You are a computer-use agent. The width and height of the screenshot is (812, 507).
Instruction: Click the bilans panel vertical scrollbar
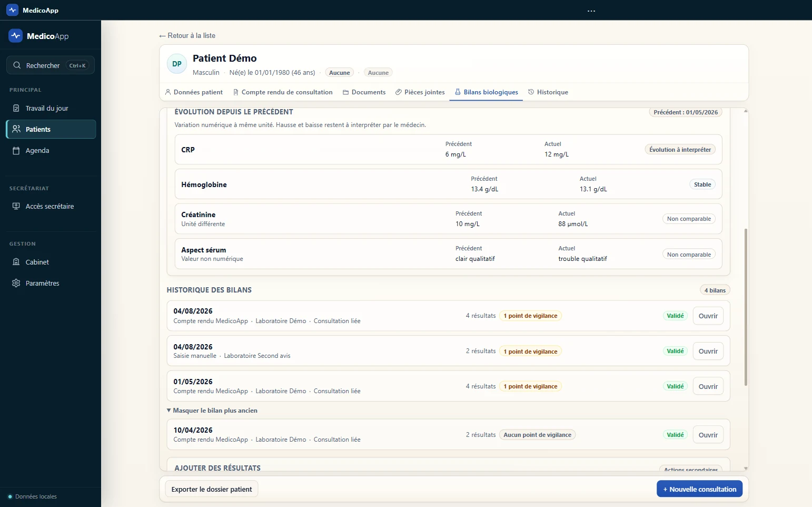click(x=746, y=307)
